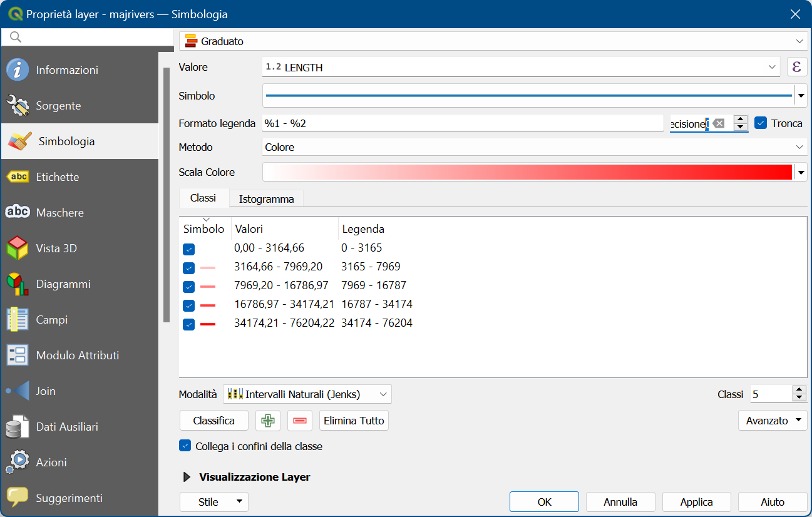812x517 pixels.
Task: Click the sidebar vertical scrollbar
Action: click(x=166, y=194)
